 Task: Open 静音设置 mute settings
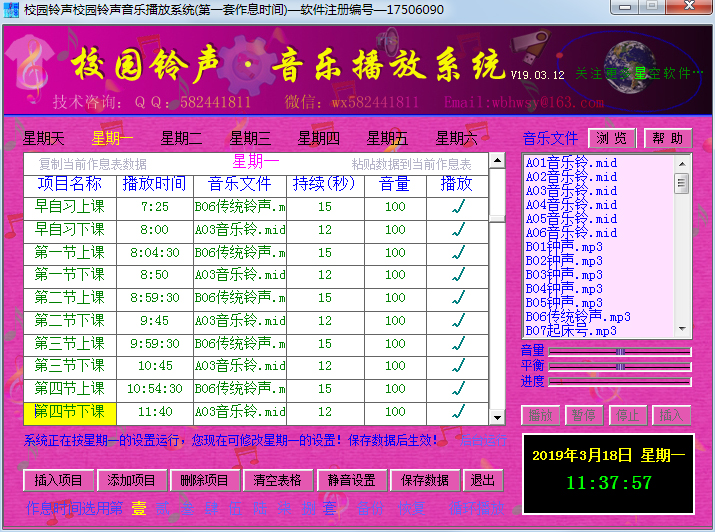(x=351, y=480)
